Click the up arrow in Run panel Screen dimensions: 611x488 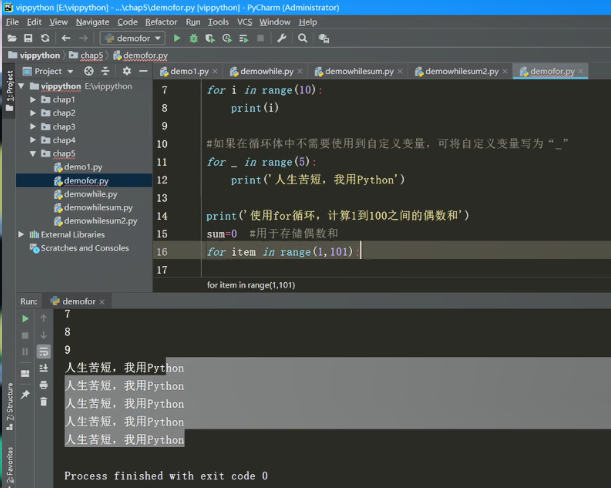(x=44, y=318)
